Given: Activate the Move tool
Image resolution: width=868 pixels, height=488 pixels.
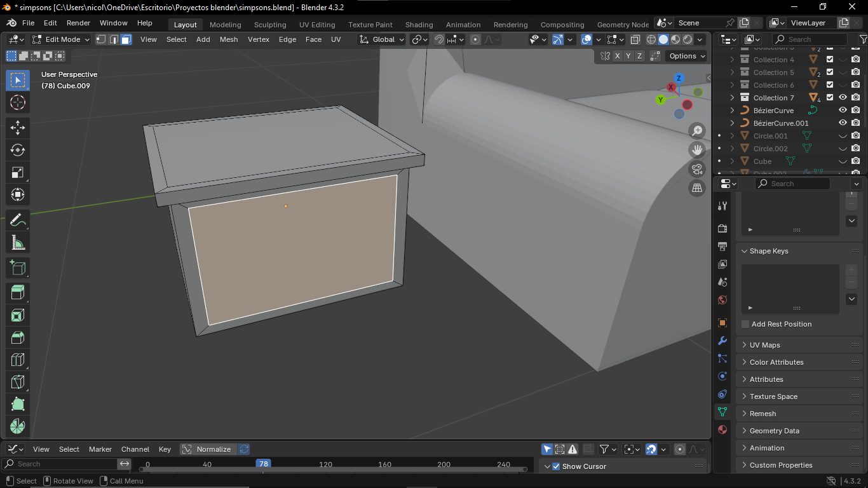Looking at the screenshot, I should 18,127.
